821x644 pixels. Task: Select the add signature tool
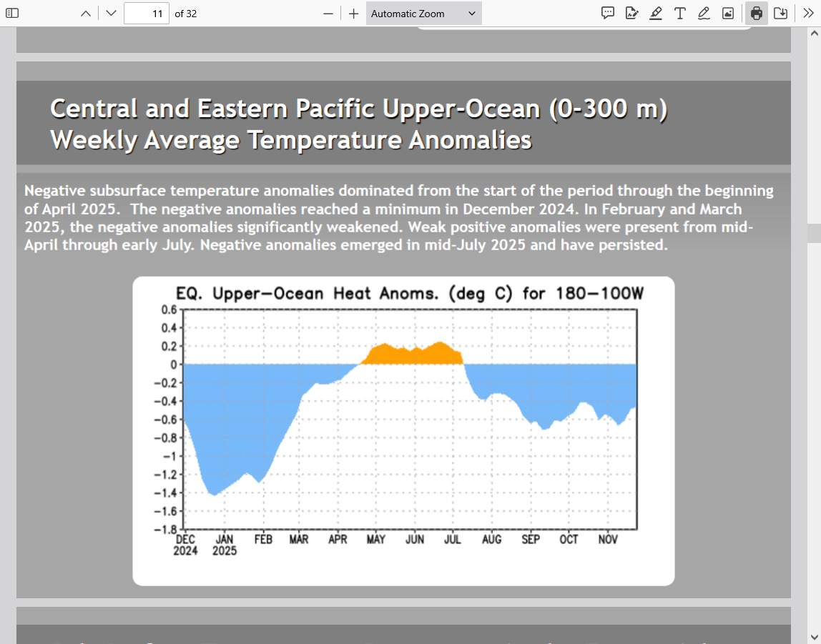pyautogui.click(x=631, y=14)
